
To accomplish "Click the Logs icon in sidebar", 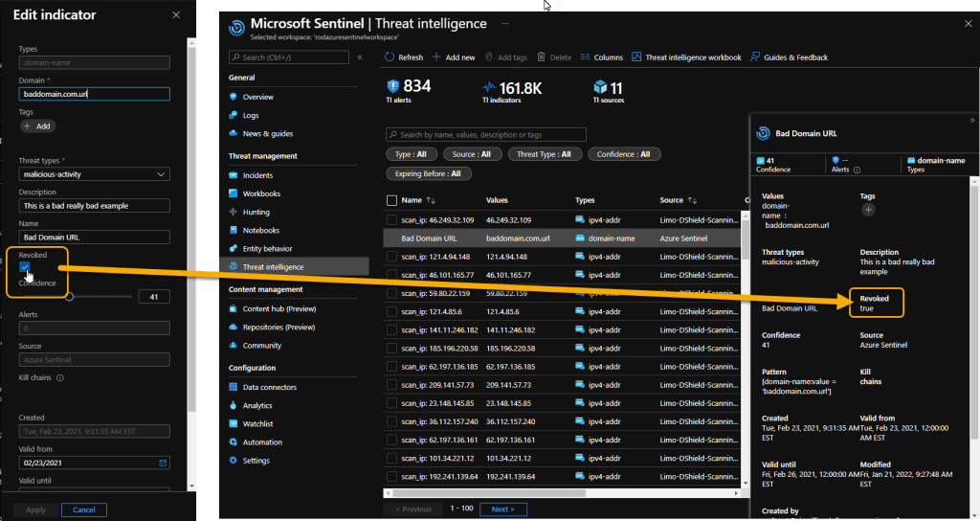I will click(234, 115).
